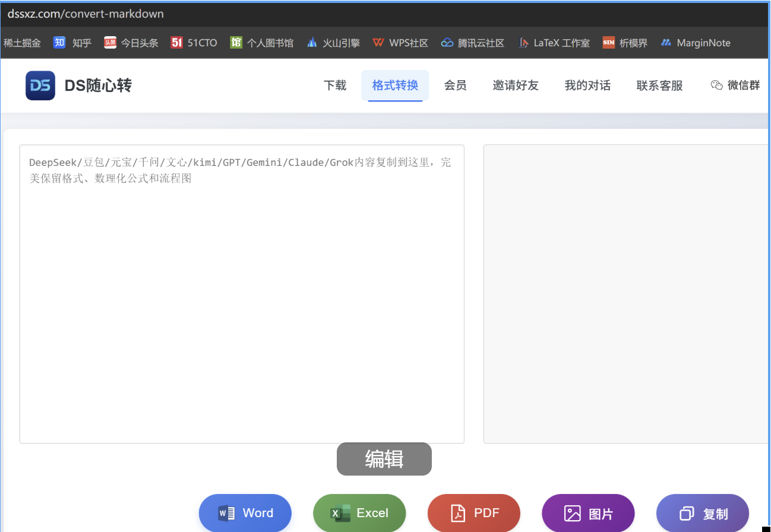Image resolution: width=771 pixels, height=532 pixels.
Task: Click the DS随心转 site title
Action: tap(98, 85)
